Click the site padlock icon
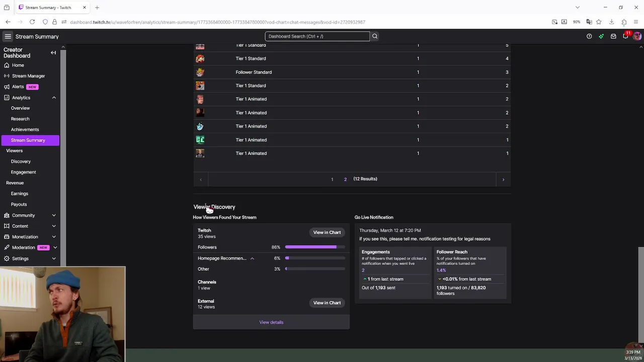The width and height of the screenshot is (644, 362). click(x=54, y=22)
